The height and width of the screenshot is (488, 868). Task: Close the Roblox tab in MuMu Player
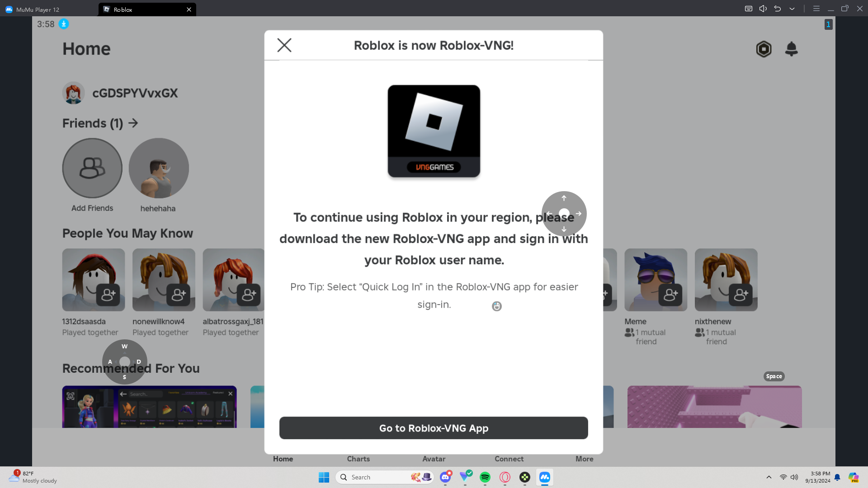click(x=189, y=9)
